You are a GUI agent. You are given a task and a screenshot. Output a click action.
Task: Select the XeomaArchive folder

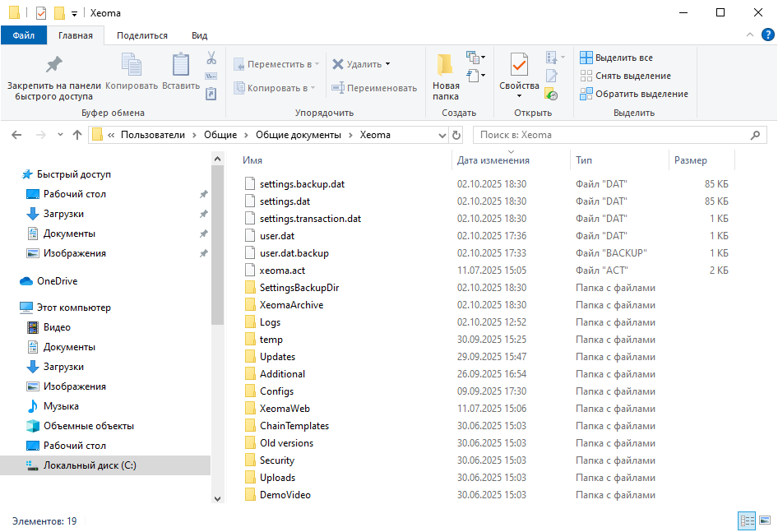(291, 305)
